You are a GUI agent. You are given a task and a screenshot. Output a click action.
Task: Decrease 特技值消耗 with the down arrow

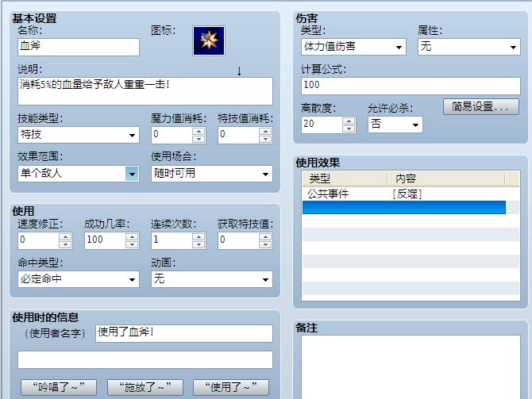coord(265,139)
